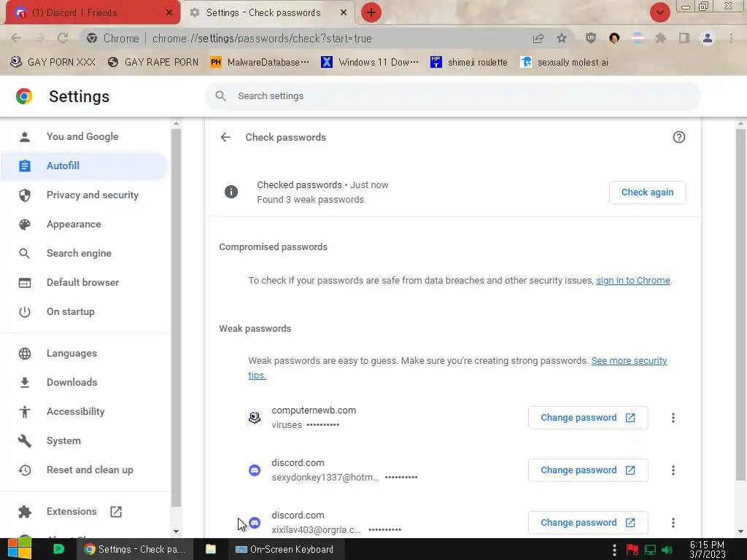
Task: Open the Windows 11 Dow… bookmark
Action: click(x=370, y=63)
